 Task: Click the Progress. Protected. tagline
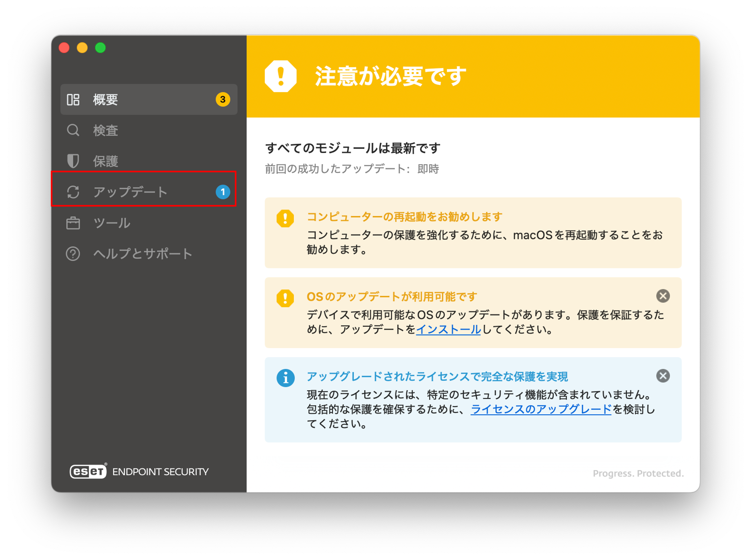pos(638,473)
